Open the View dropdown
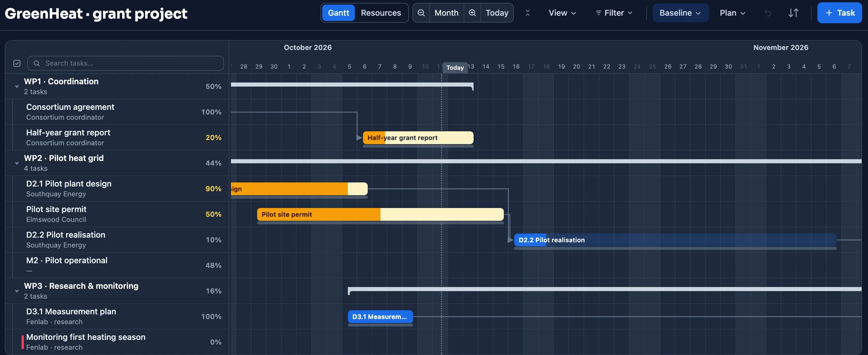Viewport: 868px width, 355px height. pos(562,13)
